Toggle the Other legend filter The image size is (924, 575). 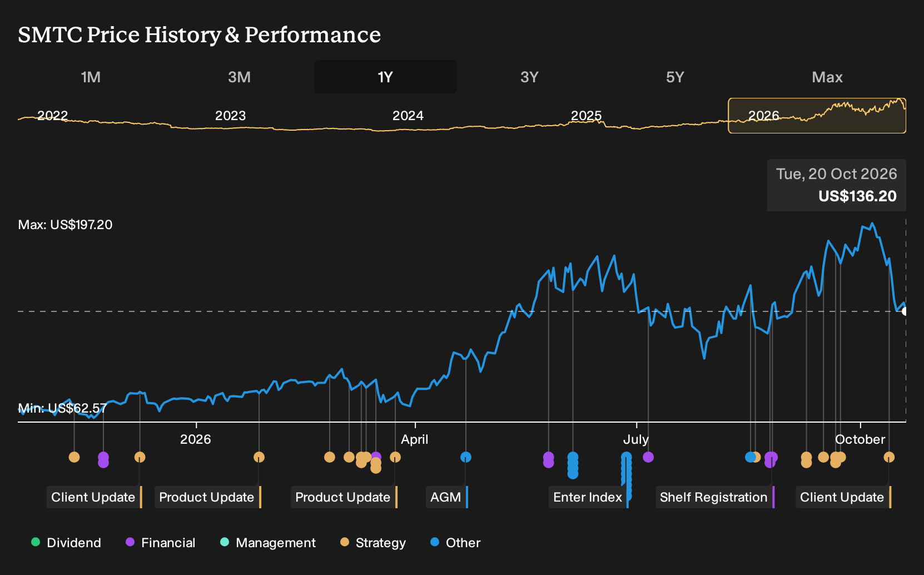pyautogui.click(x=455, y=543)
